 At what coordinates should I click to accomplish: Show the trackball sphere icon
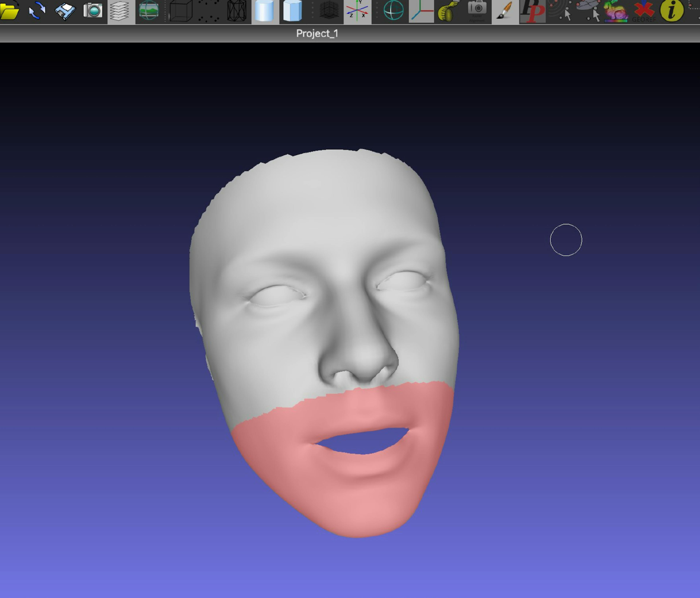click(394, 11)
